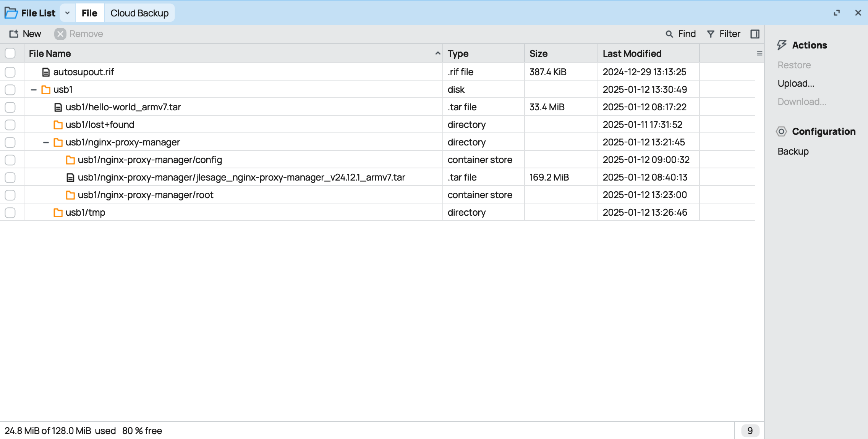Open the column settings hamburger icon
Image resolution: width=868 pixels, height=439 pixels.
tap(759, 53)
